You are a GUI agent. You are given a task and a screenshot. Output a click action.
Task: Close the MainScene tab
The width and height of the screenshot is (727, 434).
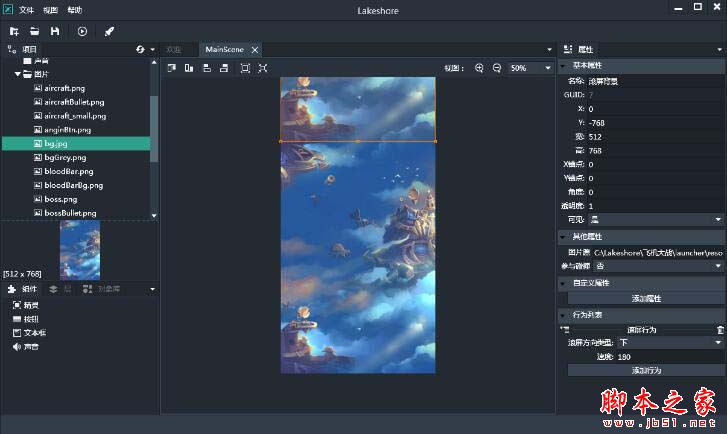[x=255, y=50]
